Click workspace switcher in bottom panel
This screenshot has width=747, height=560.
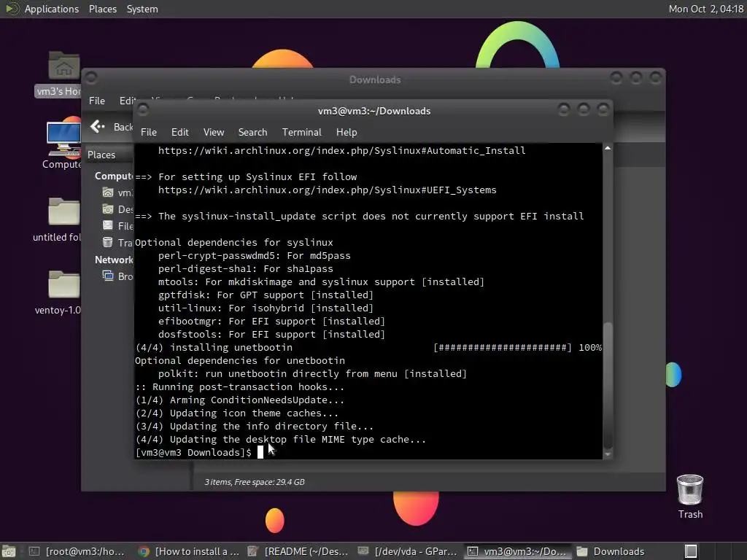coord(690,551)
